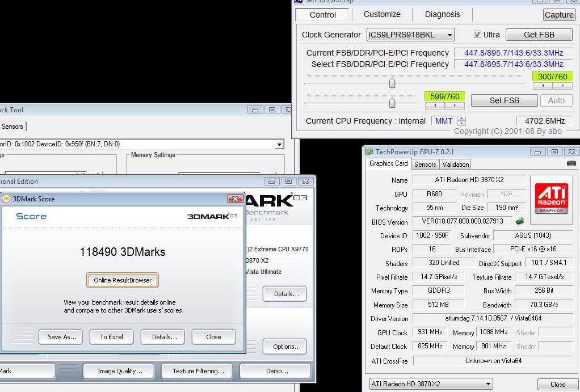Click Close in 3DMark Score dialog
This screenshot has width=580, height=392.
pyautogui.click(x=213, y=337)
